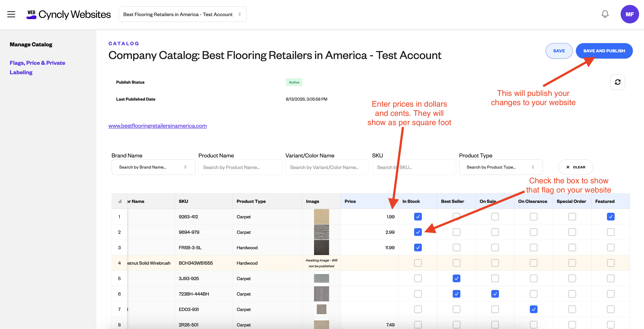Click the image thumbnail for SKU 9263-412
Image resolution: width=644 pixels, height=329 pixels.
(321, 217)
